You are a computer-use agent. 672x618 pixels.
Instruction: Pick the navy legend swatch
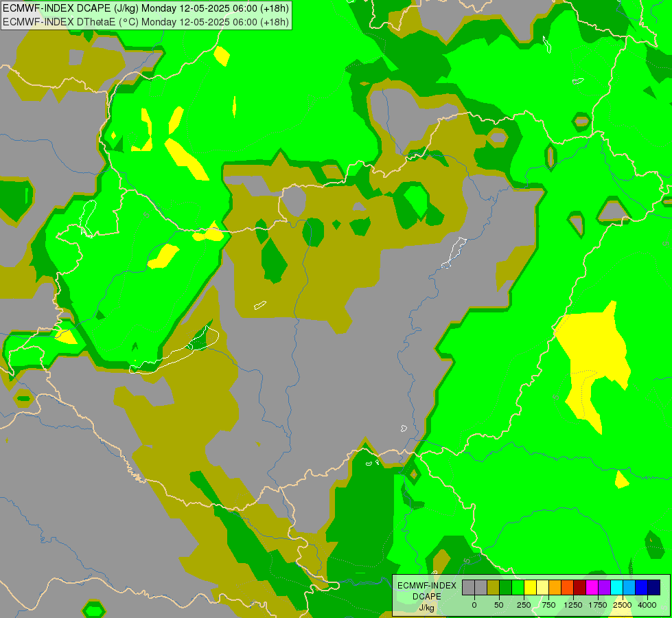(653, 587)
